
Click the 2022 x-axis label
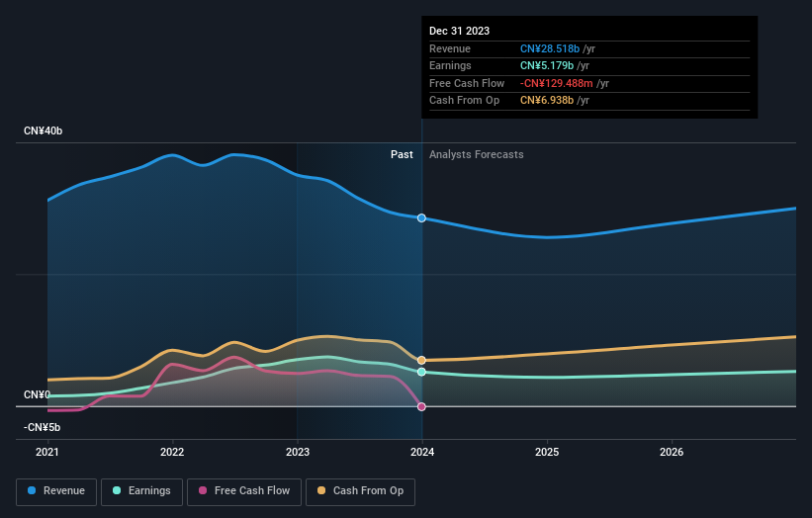(x=172, y=453)
